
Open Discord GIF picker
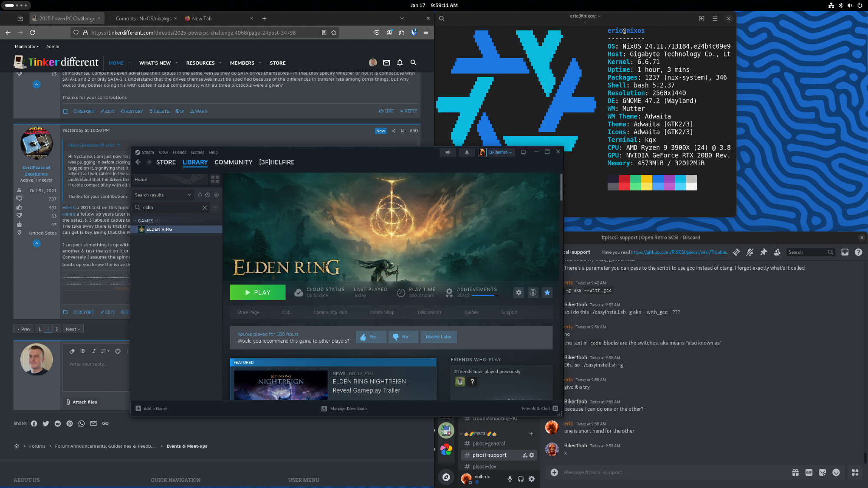point(809,472)
